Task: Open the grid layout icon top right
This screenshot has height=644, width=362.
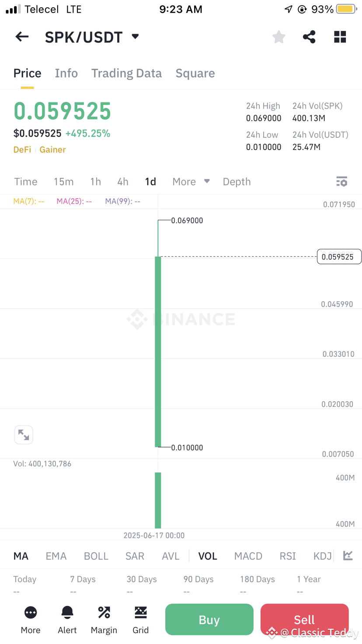Action: 340,37
